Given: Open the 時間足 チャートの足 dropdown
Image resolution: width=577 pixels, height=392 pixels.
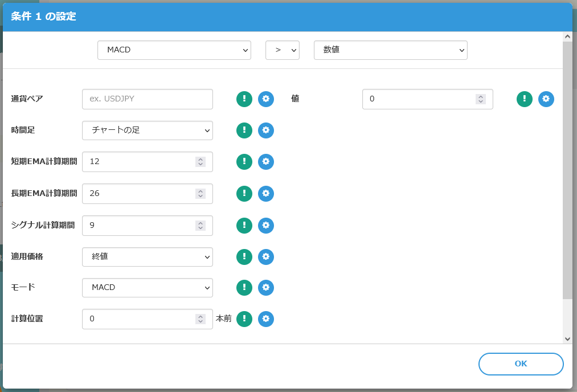Looking at the screenshot, I should (148, 130).
